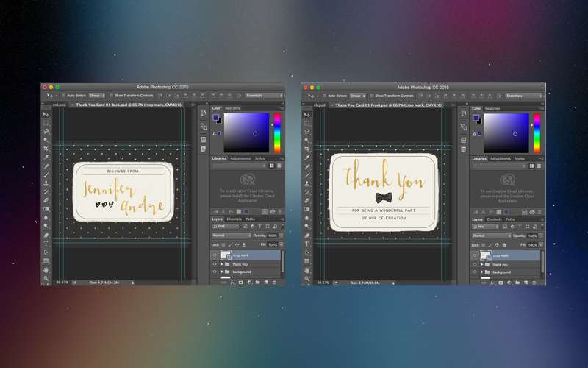Select Crop tool in Back.psd window

tap(46, 149)
